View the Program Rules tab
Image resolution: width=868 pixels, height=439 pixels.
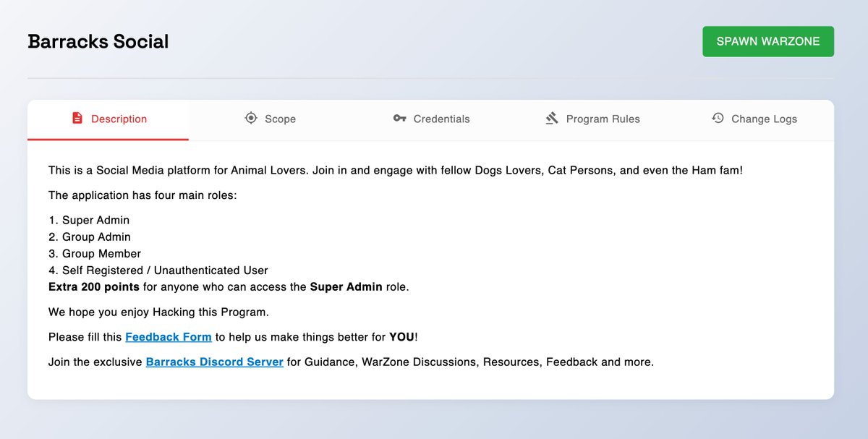(592, 119)
